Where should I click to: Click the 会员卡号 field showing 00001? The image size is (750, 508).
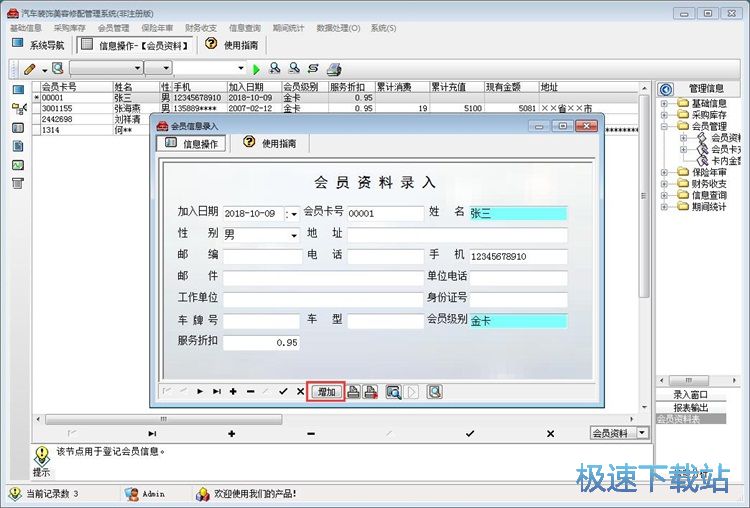click(x=386, y=214)
